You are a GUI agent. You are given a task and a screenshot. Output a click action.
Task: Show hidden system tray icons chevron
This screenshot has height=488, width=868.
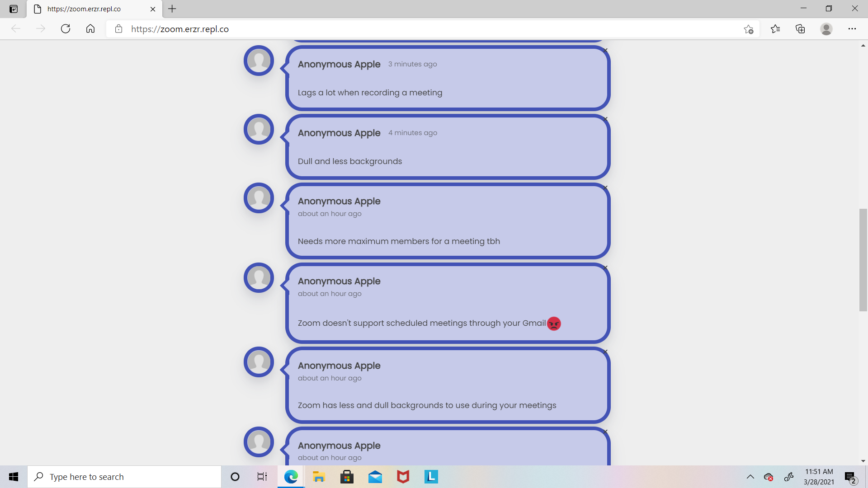750,477
